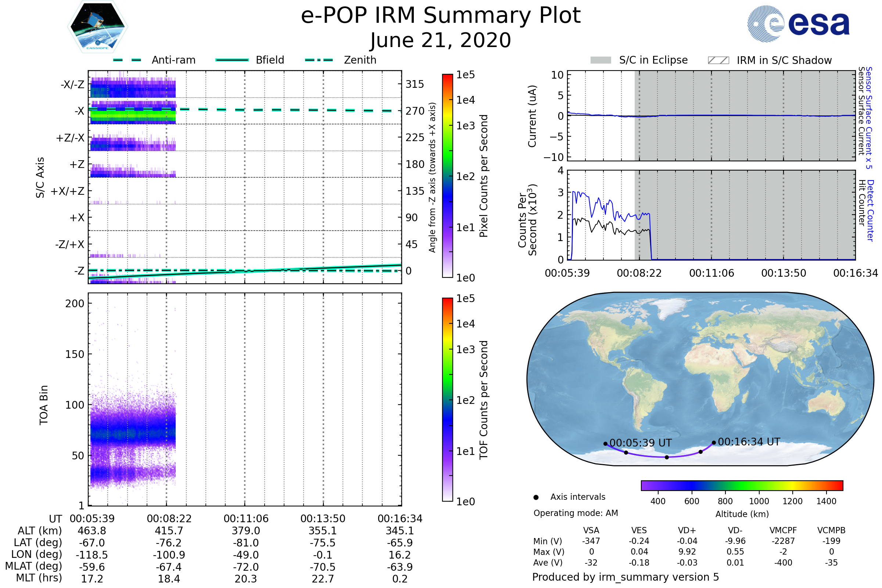Click the June 21, 2020 date heading
This screenshot has width=882, height=588.
coord(441,40)
